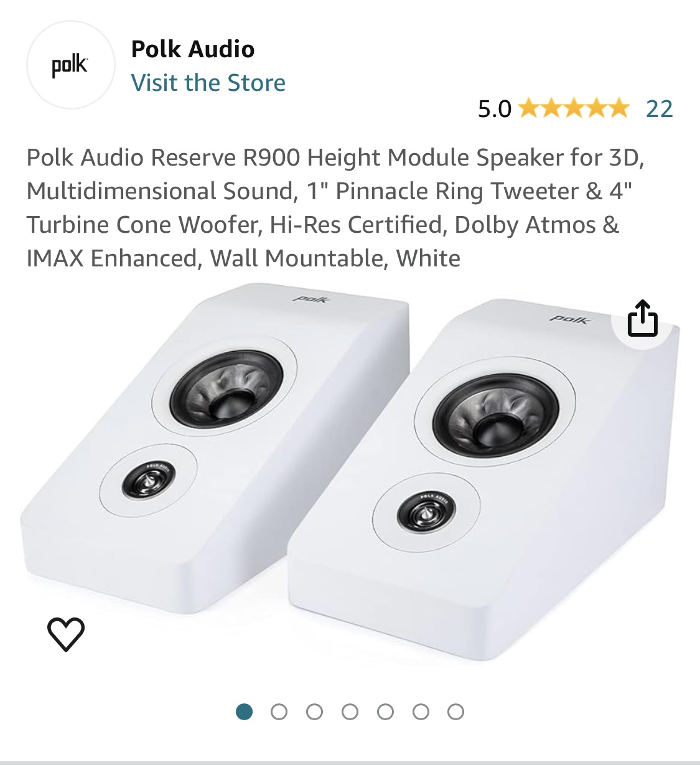
Task: Jump to the fifth image carousel dot
Action: click(x=386, y=711)
